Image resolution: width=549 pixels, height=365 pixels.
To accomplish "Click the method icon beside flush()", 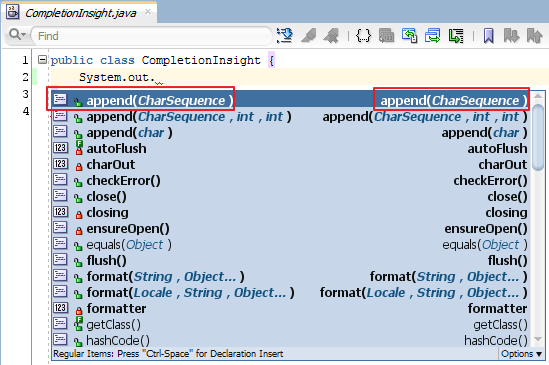I will (60, 260).
